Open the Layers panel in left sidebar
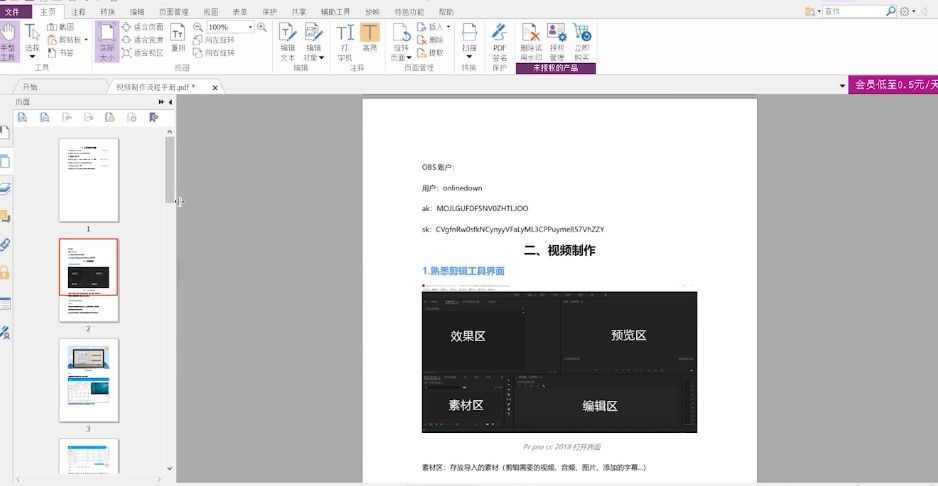 click(x=4, y=189)
